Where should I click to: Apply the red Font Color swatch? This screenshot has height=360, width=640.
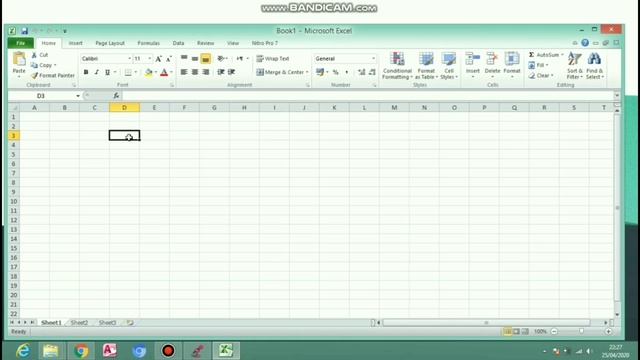[164, 72]
